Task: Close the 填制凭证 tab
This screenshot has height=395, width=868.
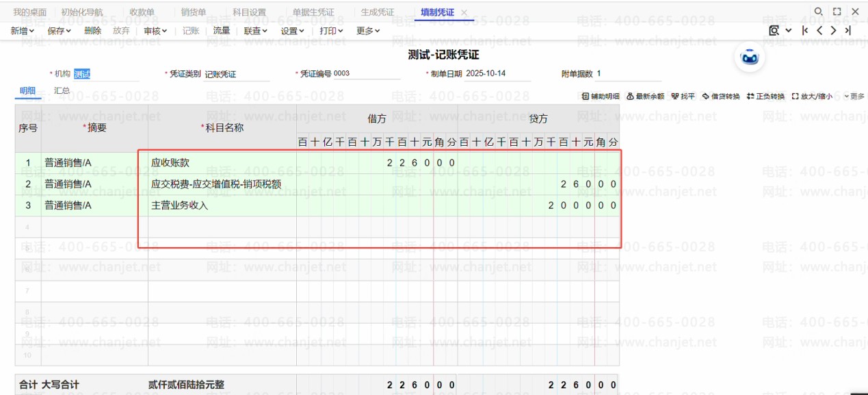Action: coord(464,12)
